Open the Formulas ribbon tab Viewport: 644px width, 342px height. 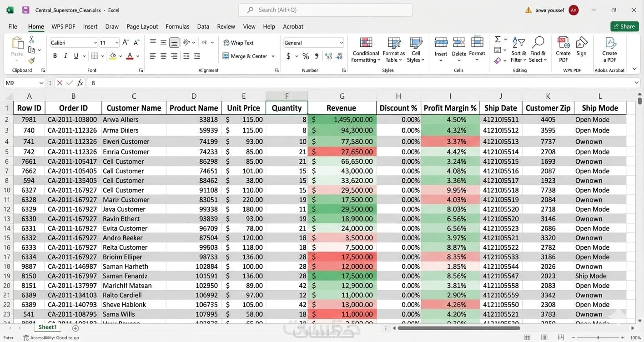point(177,26)
